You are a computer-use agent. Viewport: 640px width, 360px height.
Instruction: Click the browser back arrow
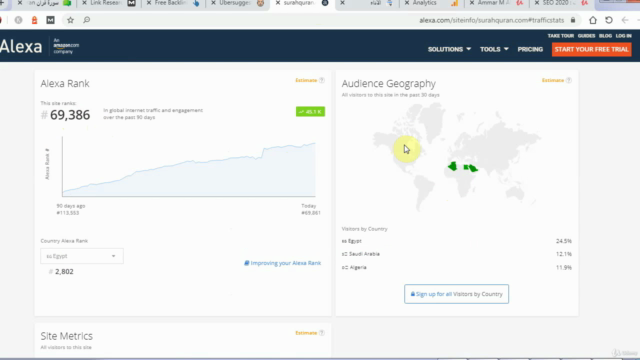624,20
